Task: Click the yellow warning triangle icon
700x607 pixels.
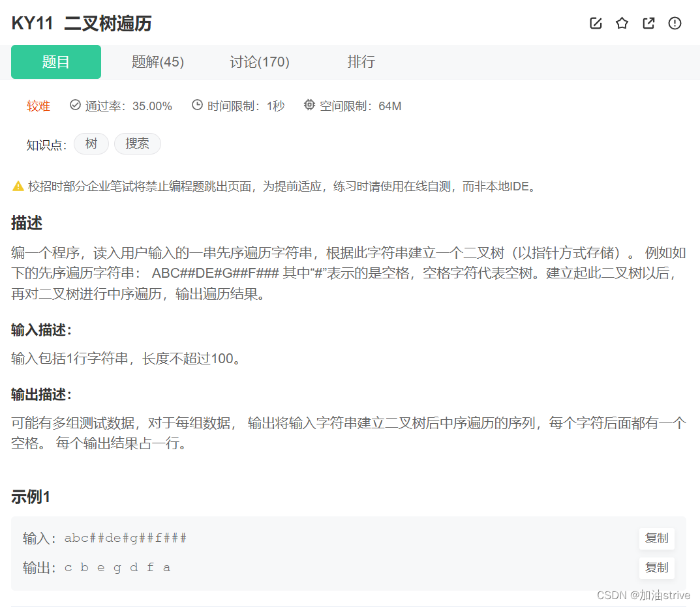Action: tap(18, 186)
